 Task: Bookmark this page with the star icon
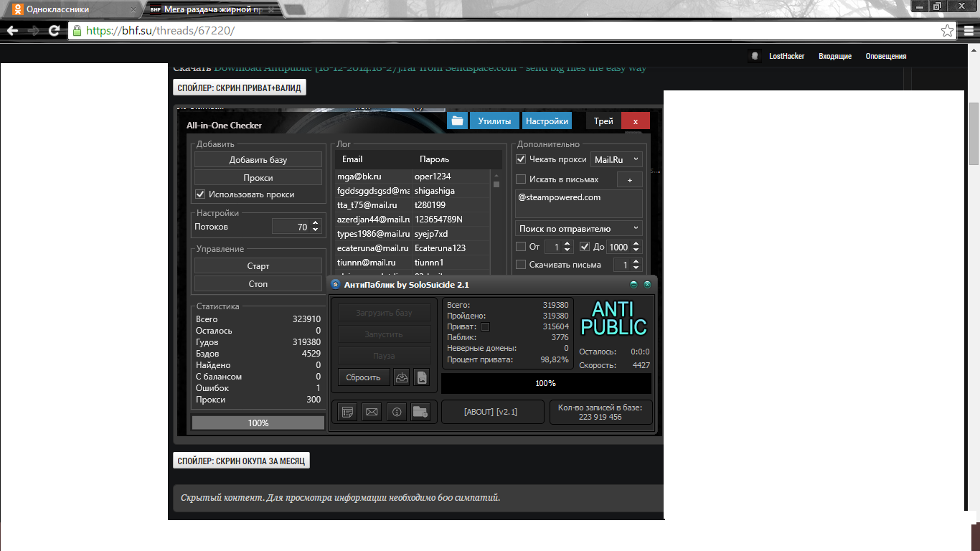948,31
